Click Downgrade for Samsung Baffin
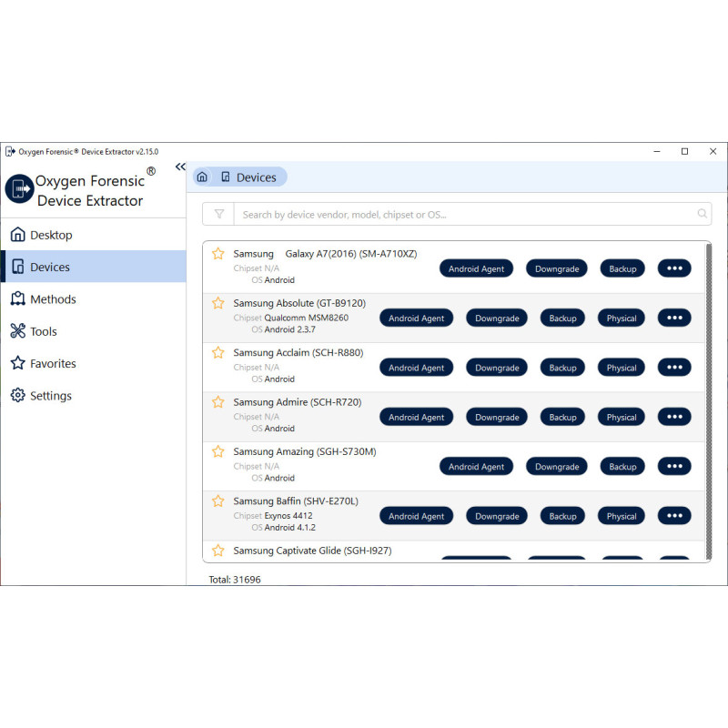The width and height of the screenshot is (728, 728). coord(497,516)
